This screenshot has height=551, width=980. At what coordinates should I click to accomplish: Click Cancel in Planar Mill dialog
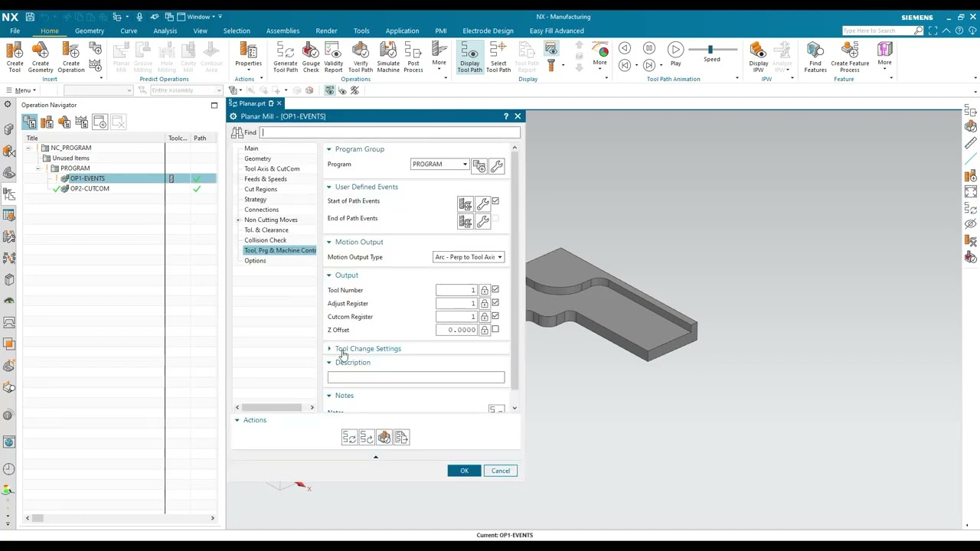coord(501,471)
